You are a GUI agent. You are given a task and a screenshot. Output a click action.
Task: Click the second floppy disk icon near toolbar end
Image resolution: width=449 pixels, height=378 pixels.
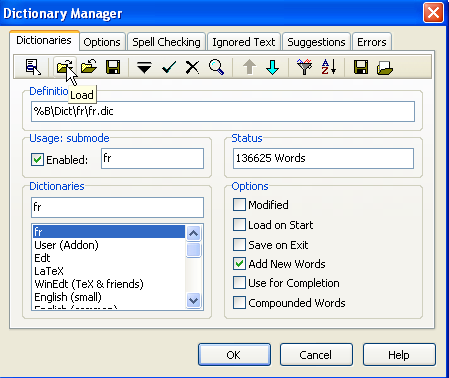361,67
